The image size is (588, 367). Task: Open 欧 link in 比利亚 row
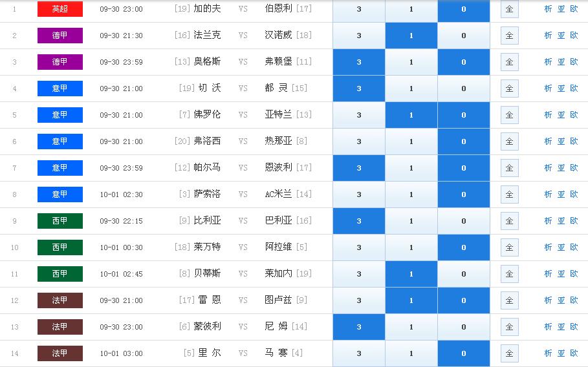coord(574,220)
